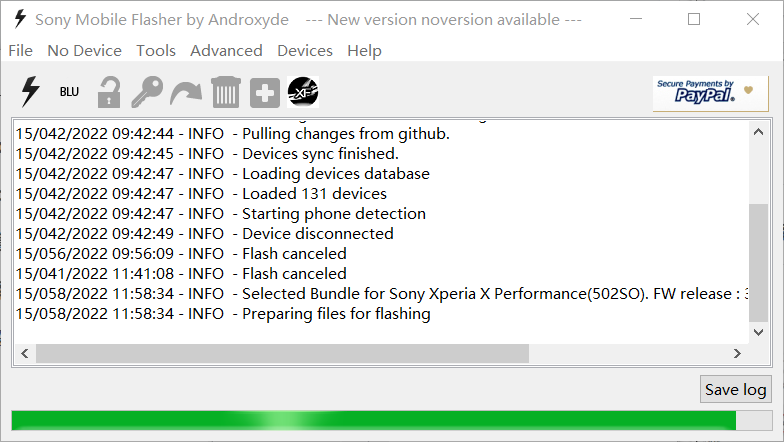Click the key-shaped toolbar icon

pos(147,92)
